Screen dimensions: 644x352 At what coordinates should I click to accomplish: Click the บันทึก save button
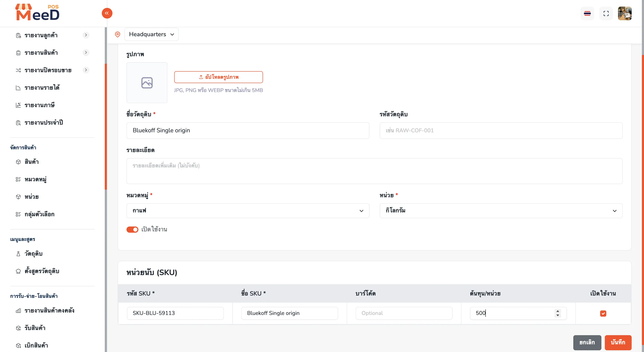point(618,342)
